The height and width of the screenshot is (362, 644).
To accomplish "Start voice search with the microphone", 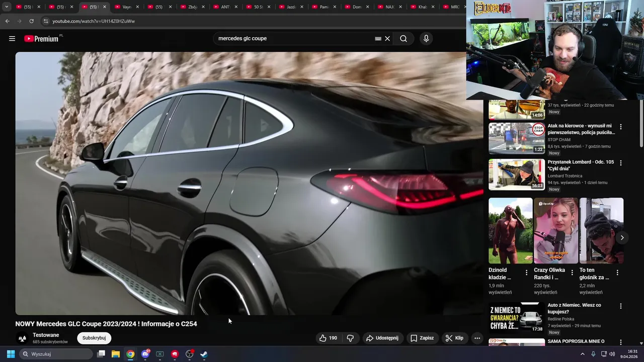I will click(426, 39).
